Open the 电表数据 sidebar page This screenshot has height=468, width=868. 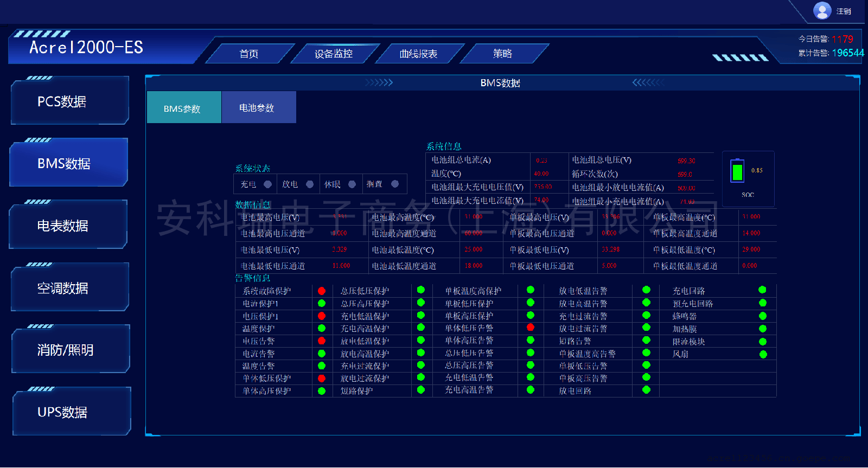68,225
